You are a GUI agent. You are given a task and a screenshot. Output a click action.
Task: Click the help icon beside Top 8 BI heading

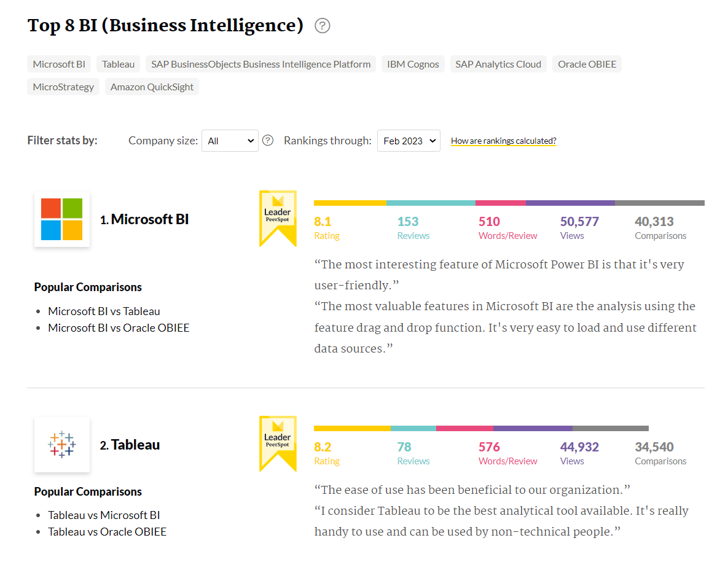pos(322,26)
